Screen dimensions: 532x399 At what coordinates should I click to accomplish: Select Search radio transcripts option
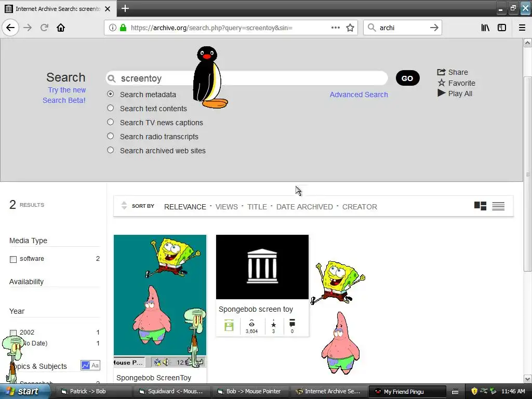point(110,136)
